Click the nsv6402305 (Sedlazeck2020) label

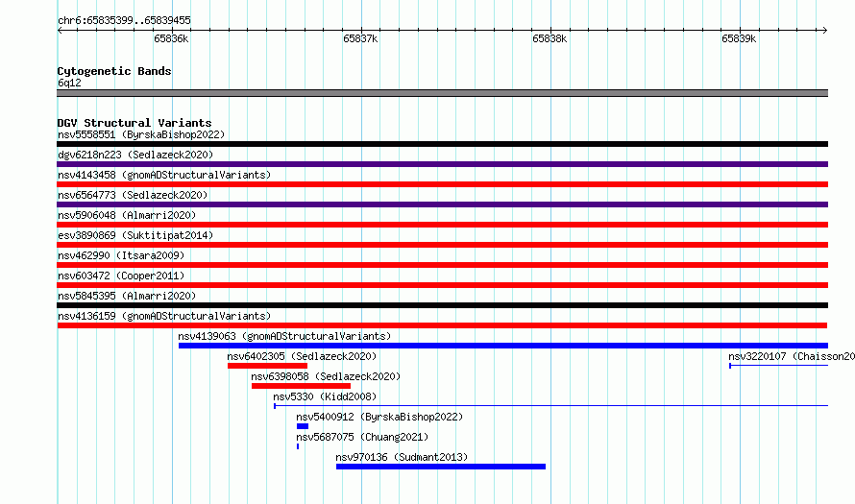coord(302,356)
